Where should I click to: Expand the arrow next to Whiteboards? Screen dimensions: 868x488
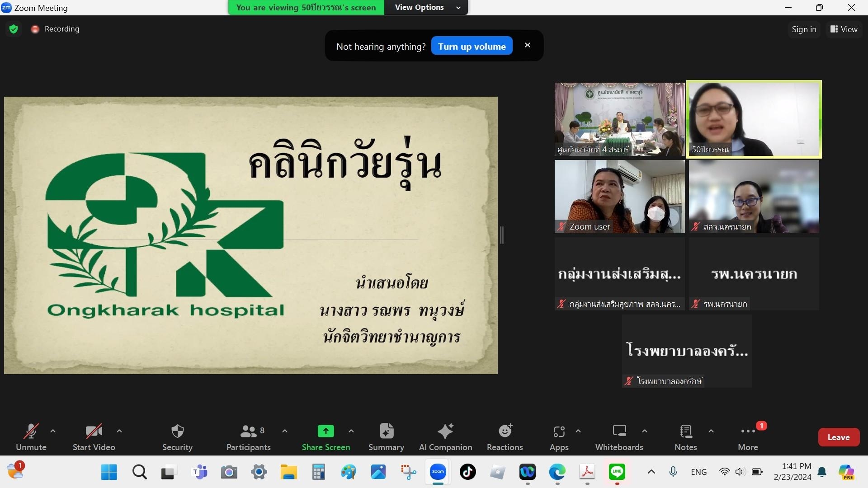click(645, 431)
